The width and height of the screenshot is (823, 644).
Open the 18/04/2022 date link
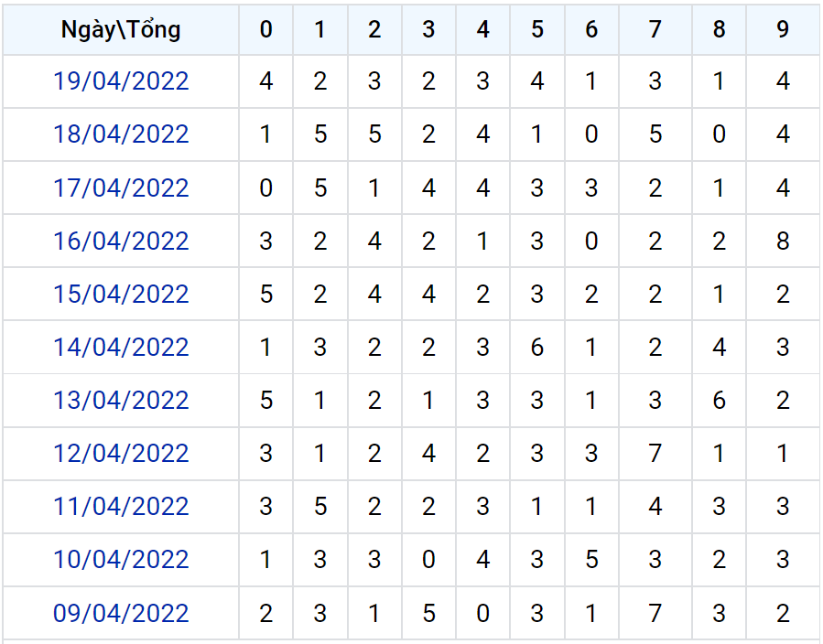tap(121, 134)
